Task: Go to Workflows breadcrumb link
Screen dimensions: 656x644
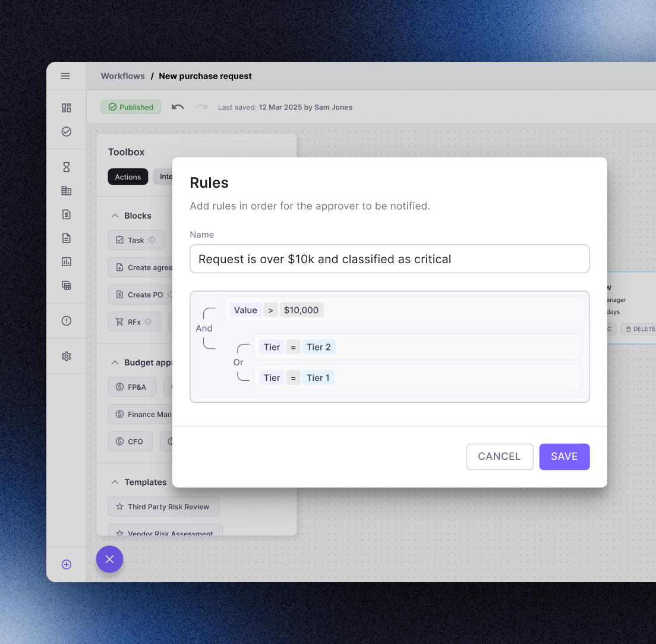Action: pyautogui.click(x=122, y=76)
